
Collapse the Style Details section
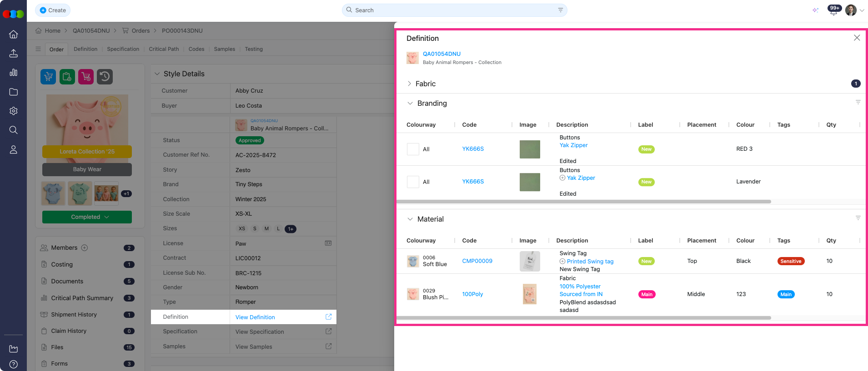pos(157,74)
